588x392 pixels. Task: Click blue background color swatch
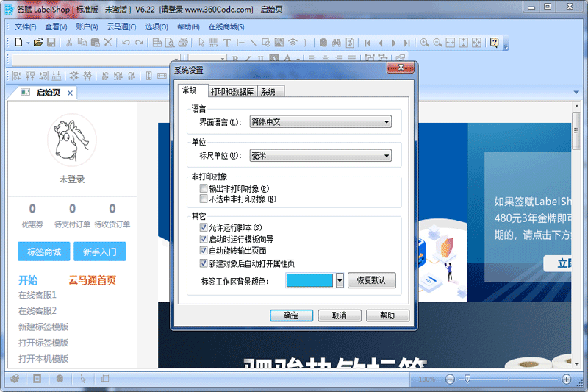pos(309,280)
